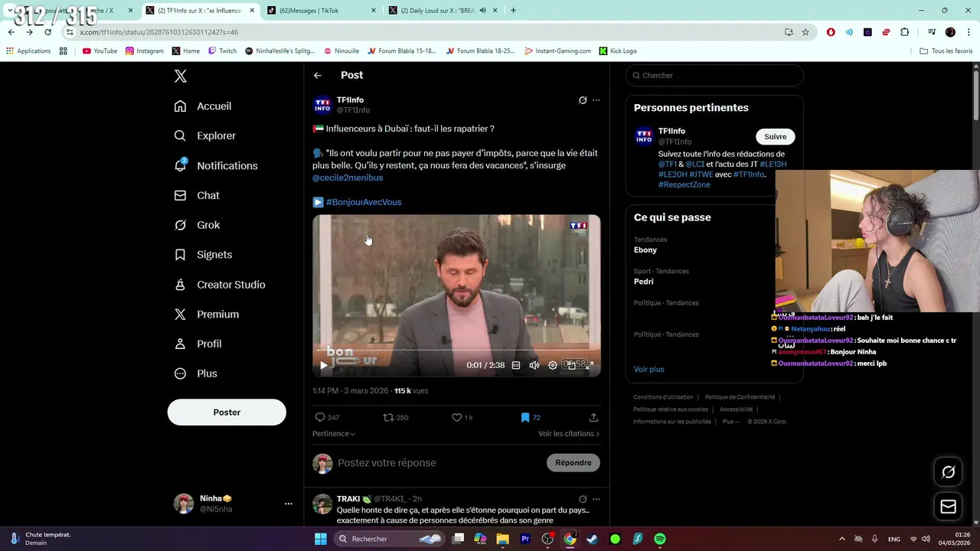
Task: Open Premiere Pro from the taskbar
Action: coord(525,539)
